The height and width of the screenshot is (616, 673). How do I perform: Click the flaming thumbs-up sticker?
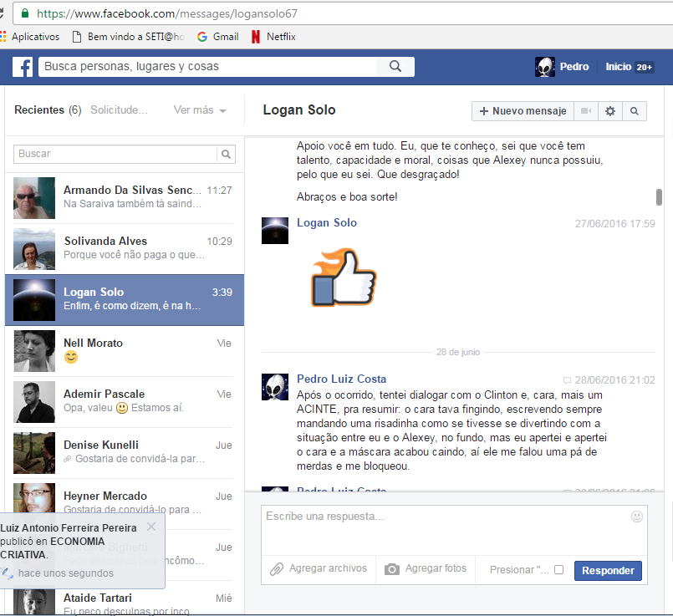coord(344,277)
